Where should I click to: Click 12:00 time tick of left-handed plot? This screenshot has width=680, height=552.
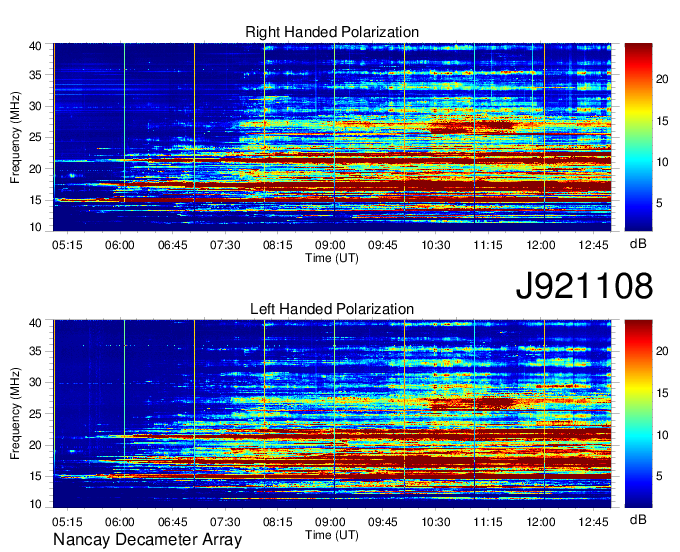(541, 522)
